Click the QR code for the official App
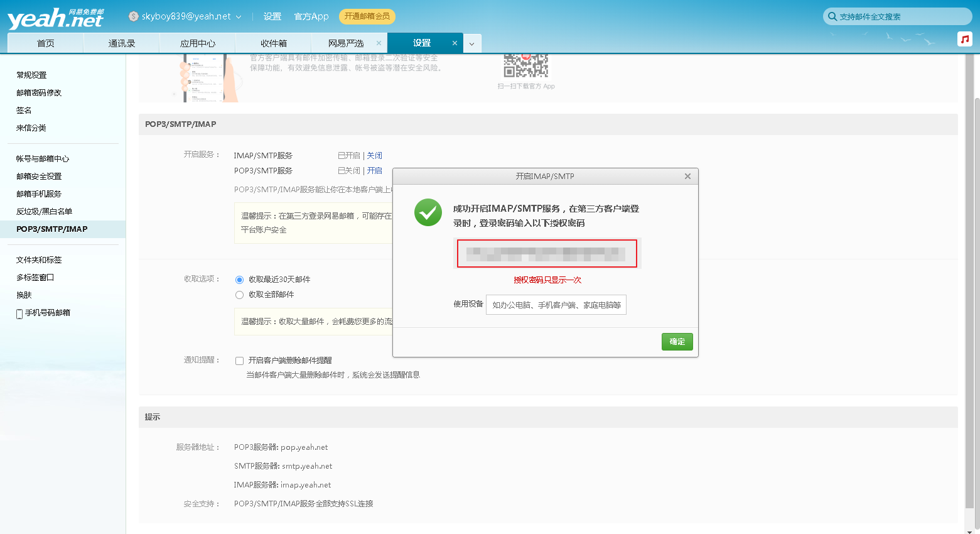This screenshot has height=534, width=980. (x=526, y=66)
